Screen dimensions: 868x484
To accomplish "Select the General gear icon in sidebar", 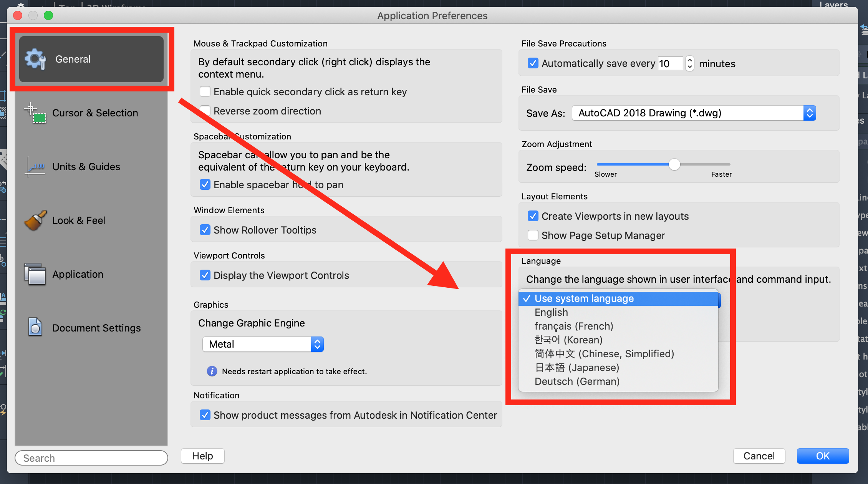I will tap(35, 59).
